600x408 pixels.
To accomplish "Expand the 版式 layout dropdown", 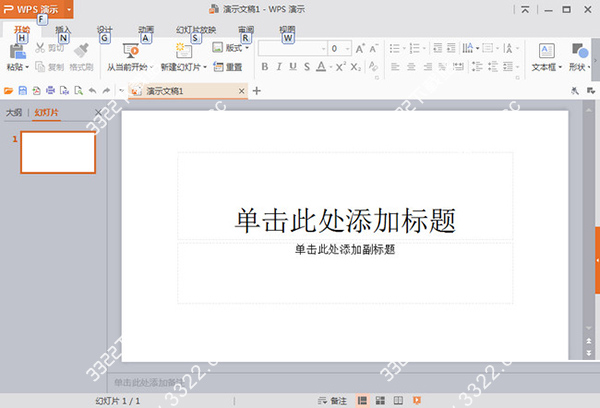I will (x=244, y=47).
